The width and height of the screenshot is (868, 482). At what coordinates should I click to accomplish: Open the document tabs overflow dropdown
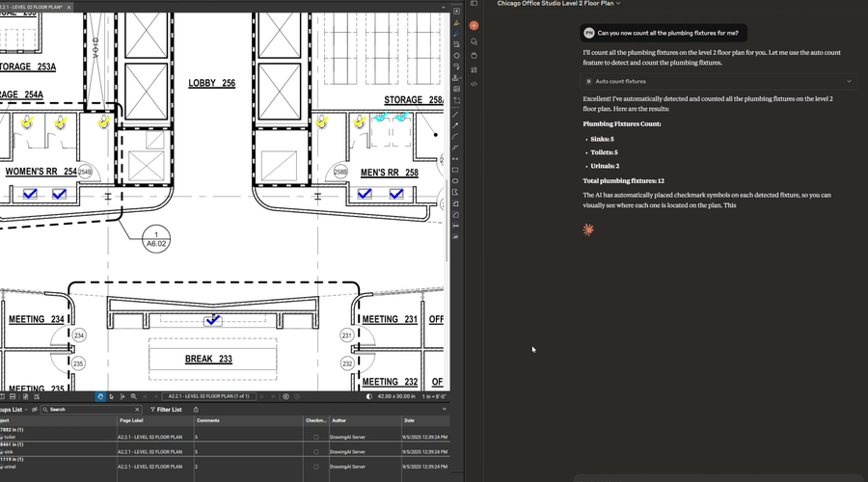(x=443, y=7)
